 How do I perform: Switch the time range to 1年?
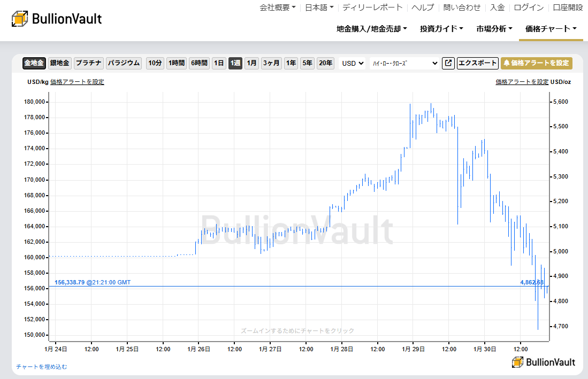tap(291, 63)
